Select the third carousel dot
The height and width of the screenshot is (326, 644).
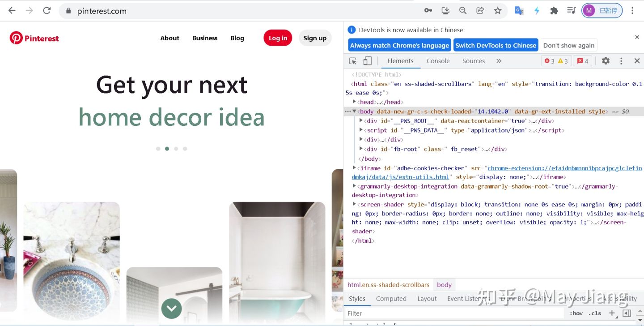(176, 149)
